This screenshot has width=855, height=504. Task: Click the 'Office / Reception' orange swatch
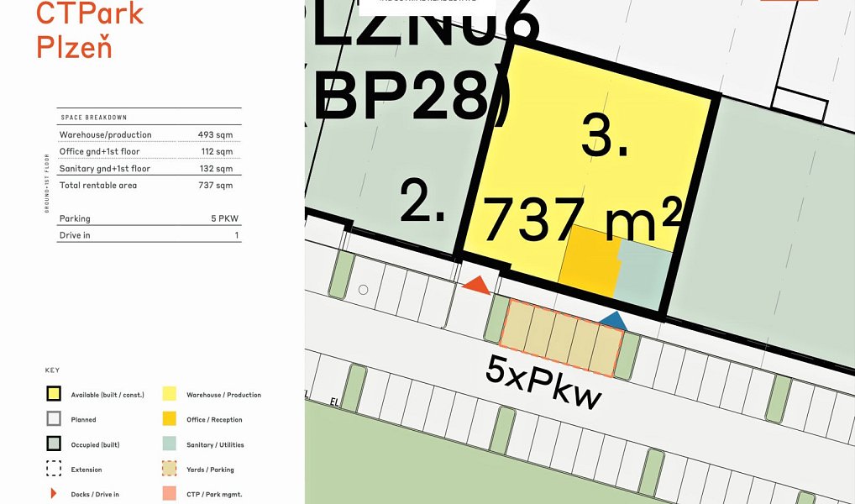(170, 419)
